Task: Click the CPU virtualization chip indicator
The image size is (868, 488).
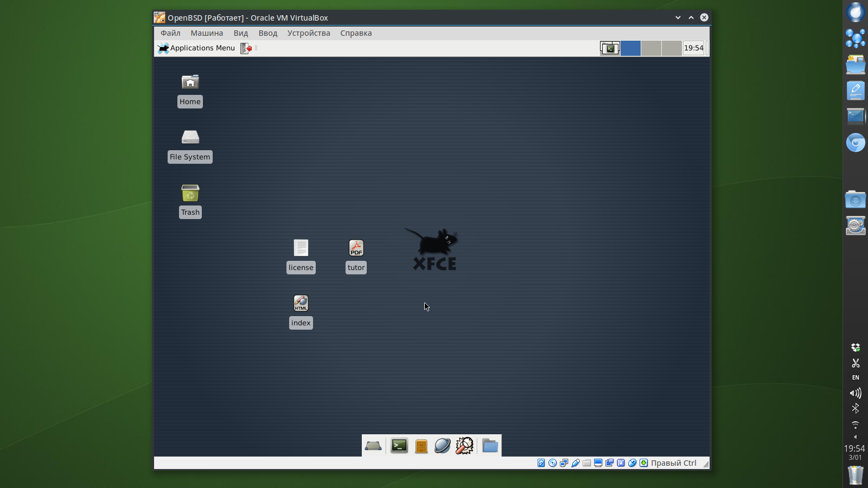Action: click(x=621, y=463)
